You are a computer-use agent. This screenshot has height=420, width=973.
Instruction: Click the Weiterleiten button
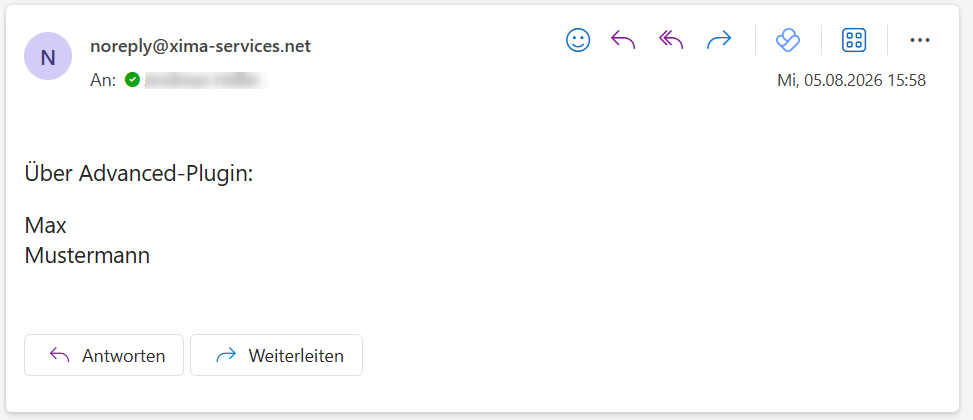tap(276, 355)
